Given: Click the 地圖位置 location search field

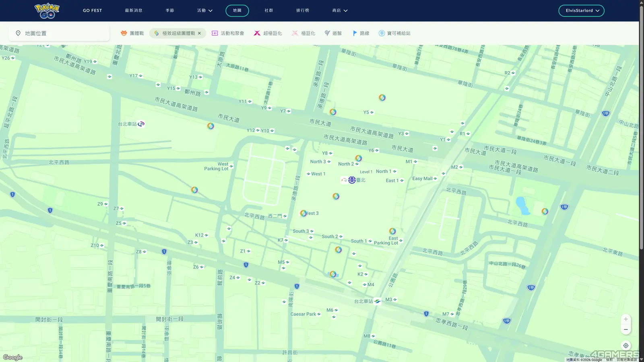Looking at the screenshot, I should (x=60, y=33).
